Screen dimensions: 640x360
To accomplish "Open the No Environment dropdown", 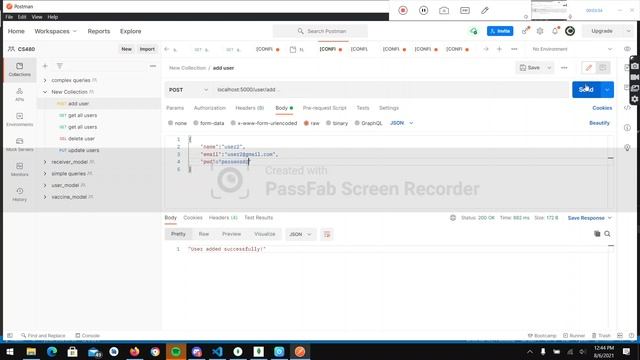I will (x=572, y=49).
